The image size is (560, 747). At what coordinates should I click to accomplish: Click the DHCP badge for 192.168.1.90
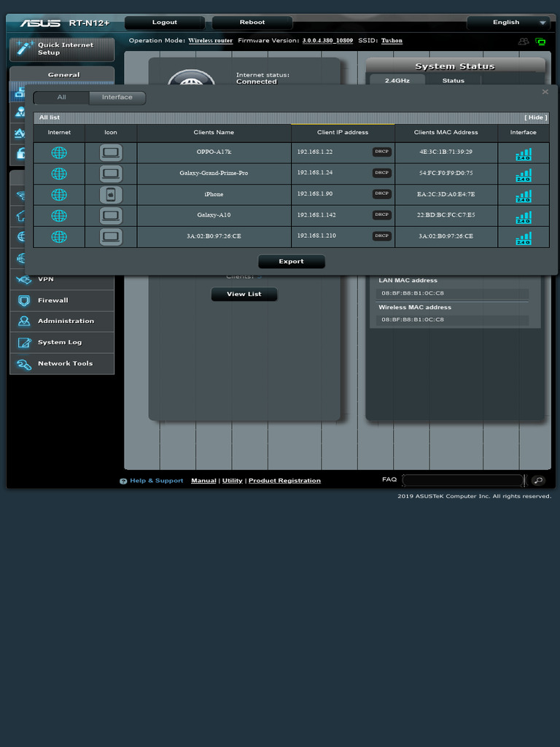point(382,193)
